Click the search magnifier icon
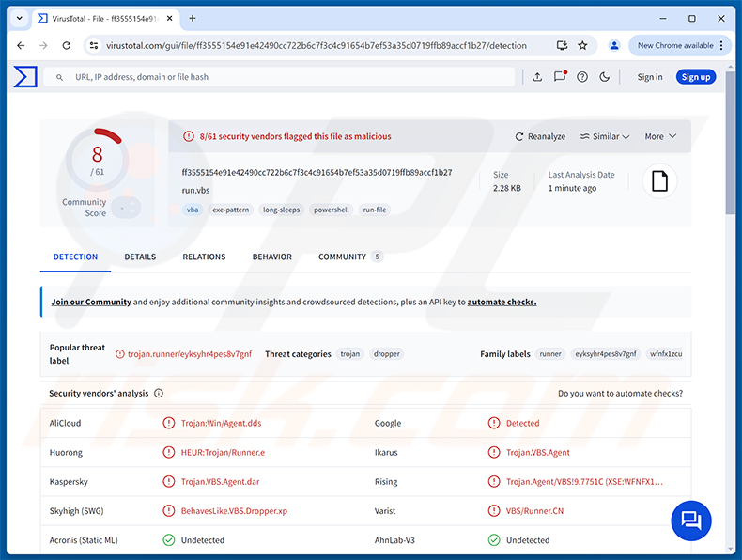The image size is (742, 560). coord(59,77)
